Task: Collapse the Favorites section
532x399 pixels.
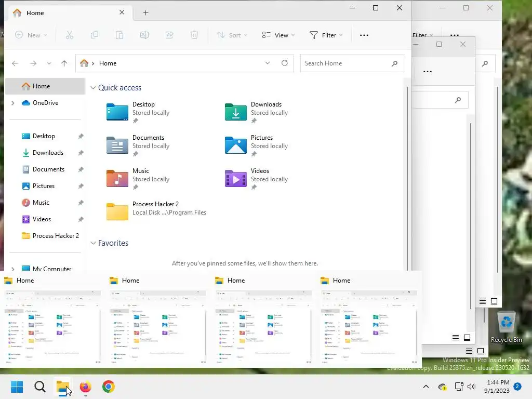Action: click(x=94, y=243)
